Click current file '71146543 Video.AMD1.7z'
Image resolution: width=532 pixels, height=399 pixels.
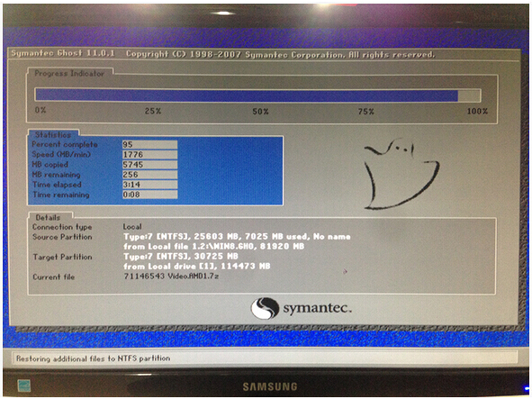click(171, 277)
